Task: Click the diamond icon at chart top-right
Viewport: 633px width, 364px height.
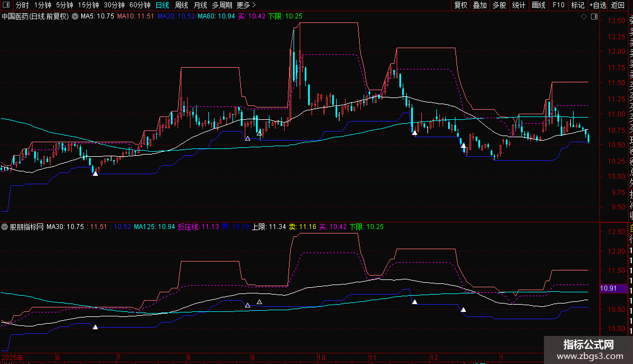Action: click(584, 17)
